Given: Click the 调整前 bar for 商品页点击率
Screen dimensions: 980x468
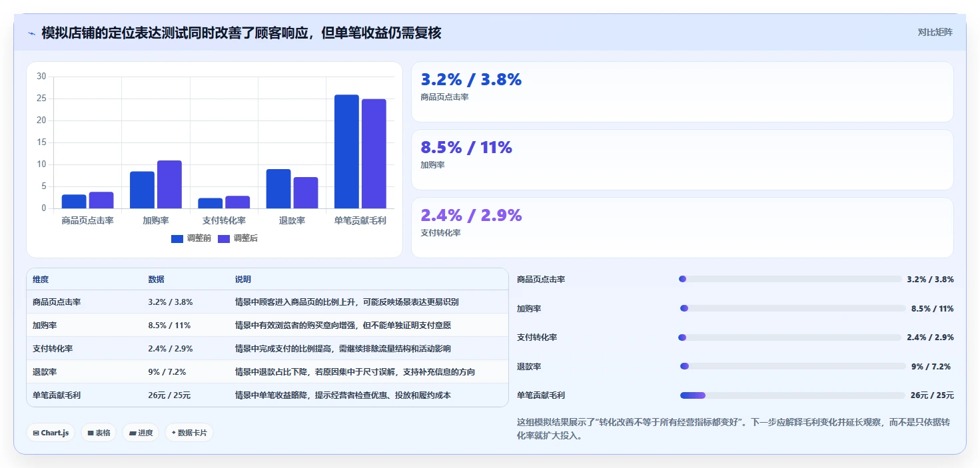Looking at the screenshot, I should [x=74, y=202].
